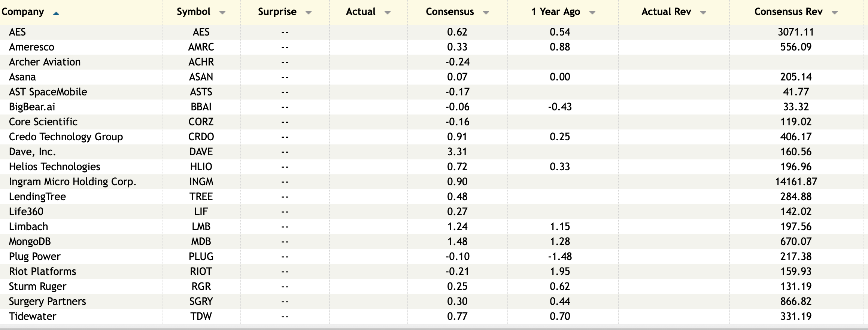The height and width of the screenshot is (330, 868).
Task: Click the Consensus Rev sort arrow
Action: click(x=835, y=13)
